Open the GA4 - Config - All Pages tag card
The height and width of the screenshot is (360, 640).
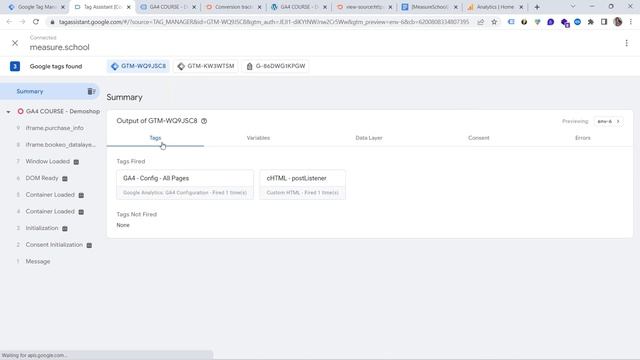coord(185,184)
